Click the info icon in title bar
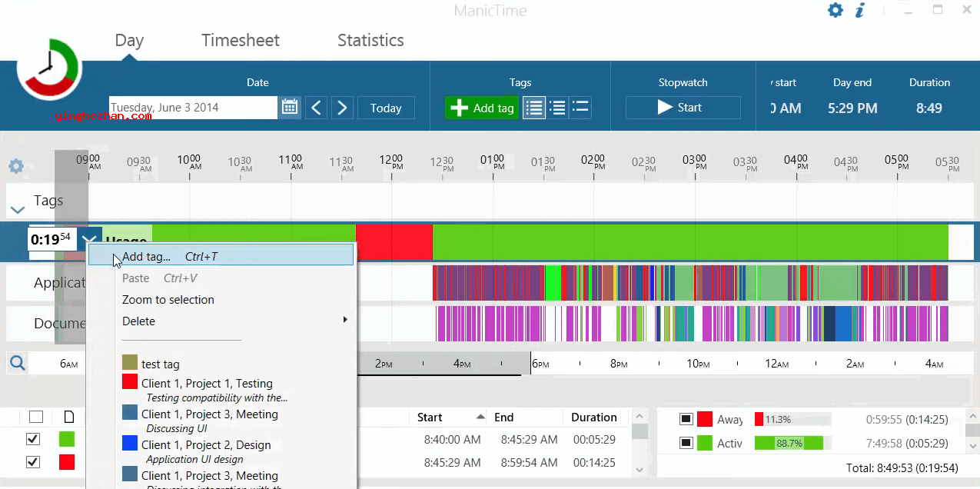This screenshot has height=489, width=980. 860,10
